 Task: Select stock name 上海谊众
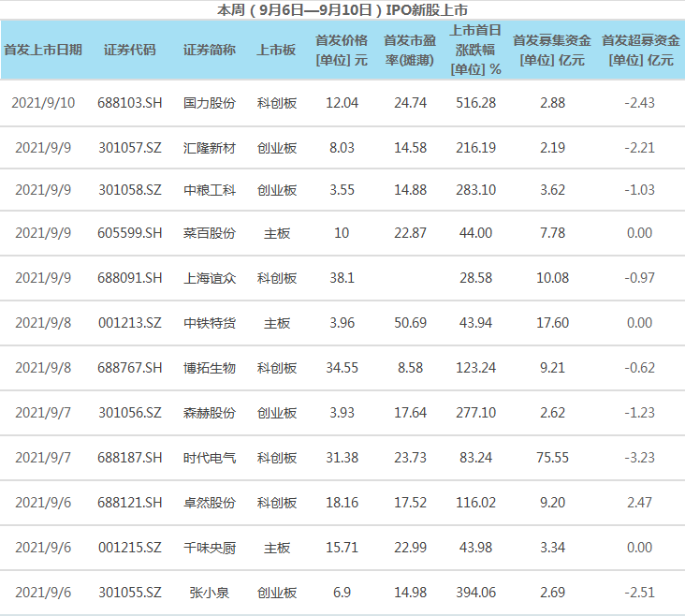(x=209, y=278)
